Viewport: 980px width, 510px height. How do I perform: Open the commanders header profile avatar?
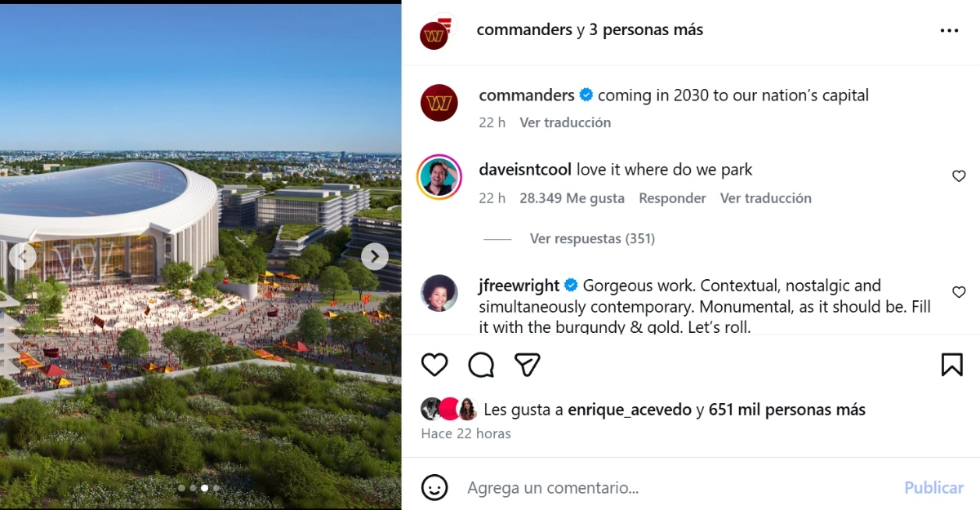434,34
